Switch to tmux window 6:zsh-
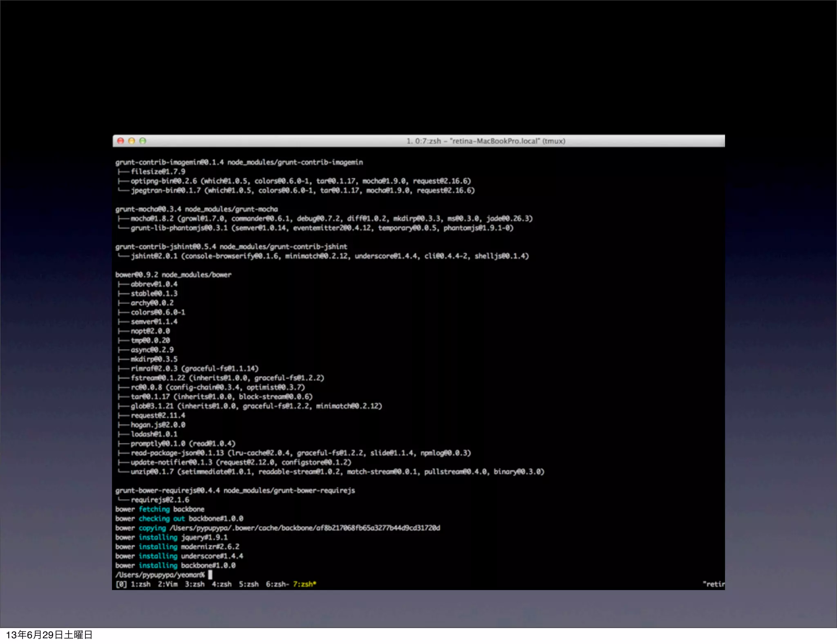Viewport: 837px width, 644px height. click(277, 584)
